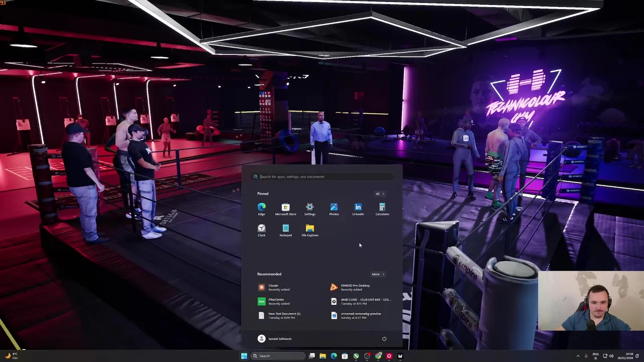Click the power button in Start menu
644x362 pixels.
384,339
